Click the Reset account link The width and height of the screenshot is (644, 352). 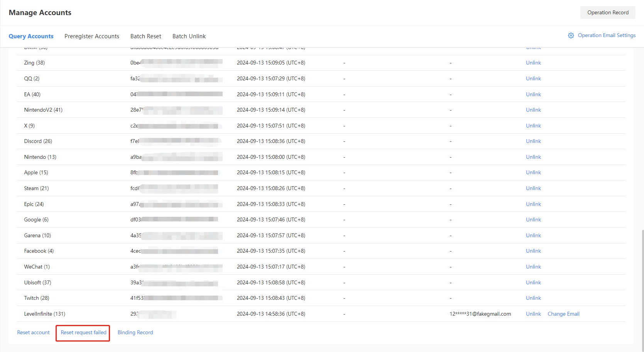pyautogui.click(x=33, y=333)
